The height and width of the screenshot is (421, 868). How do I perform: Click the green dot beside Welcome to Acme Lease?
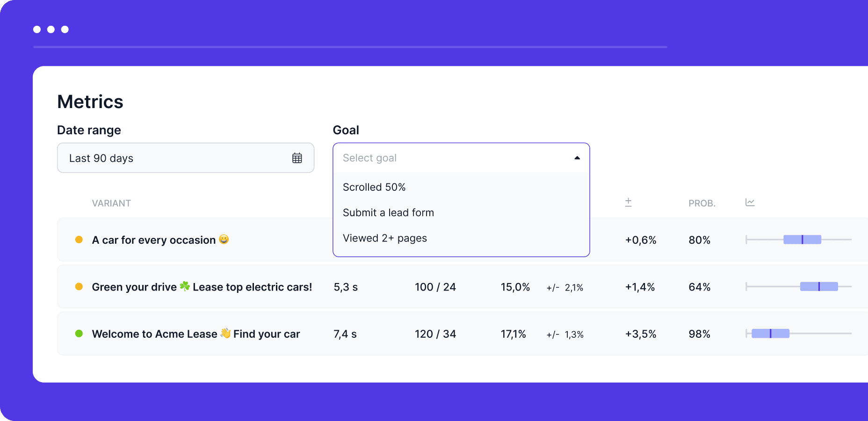(79, 334)
